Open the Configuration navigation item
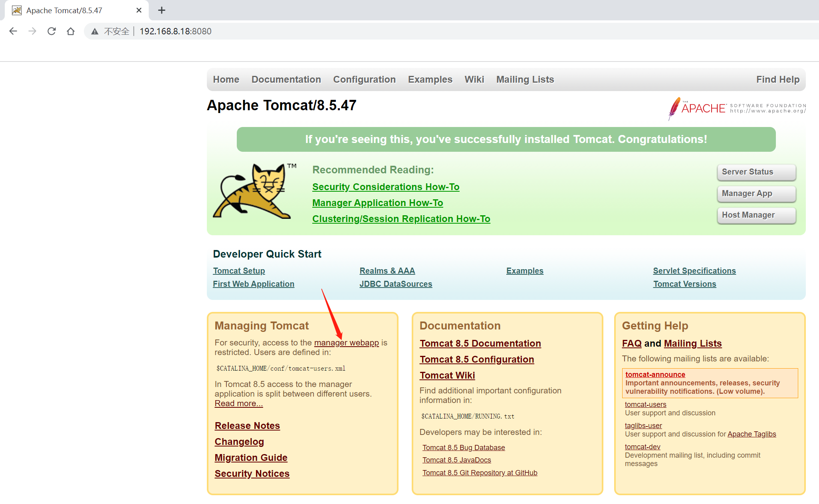The image size is (819, 504). click(x=365, y=79)
